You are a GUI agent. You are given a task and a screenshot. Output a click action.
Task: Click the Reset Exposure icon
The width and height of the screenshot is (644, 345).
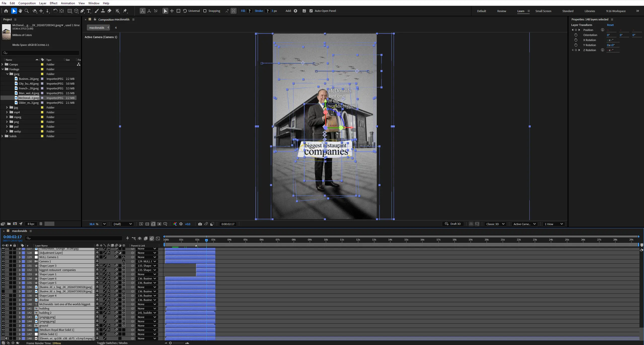click(181, 224)
